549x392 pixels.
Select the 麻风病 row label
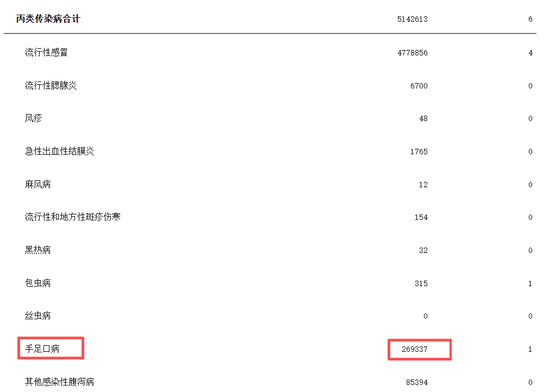coord(38,185)
